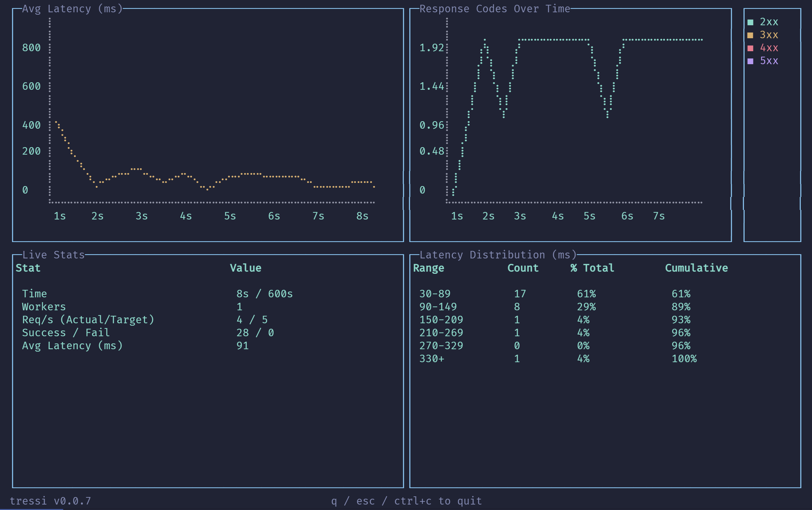Click the cumulative '93%' value

tap(681, 320)
